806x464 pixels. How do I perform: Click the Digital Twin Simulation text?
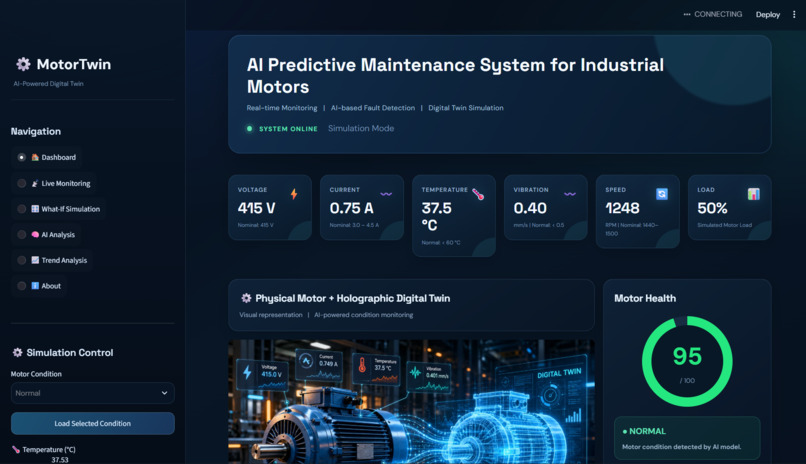tap(466, 108)
